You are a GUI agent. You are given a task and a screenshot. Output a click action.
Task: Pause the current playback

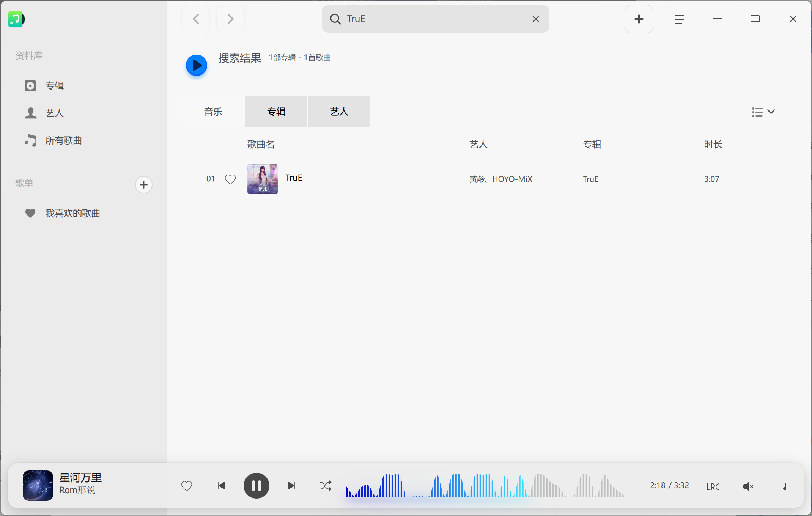coord(257,486)
